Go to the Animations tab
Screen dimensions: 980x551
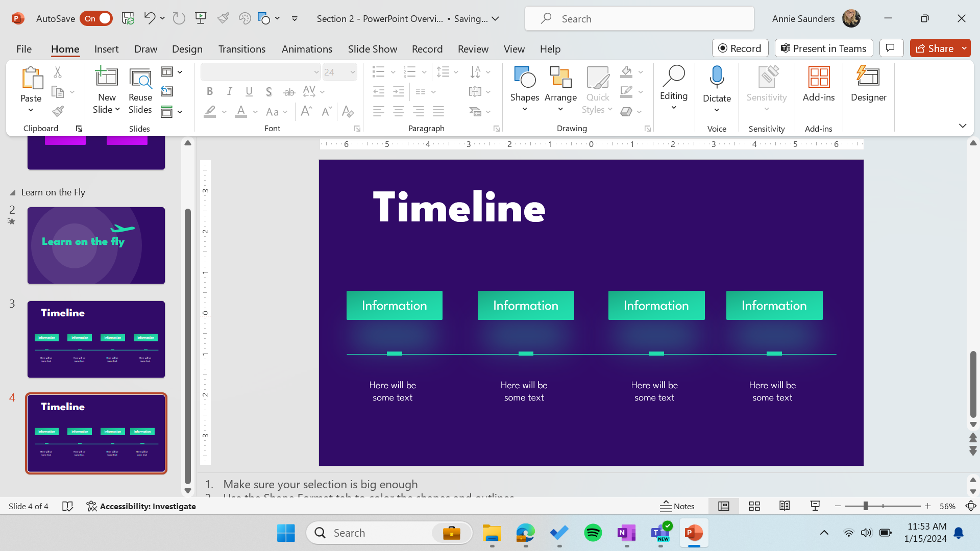[x=307, y=49]
